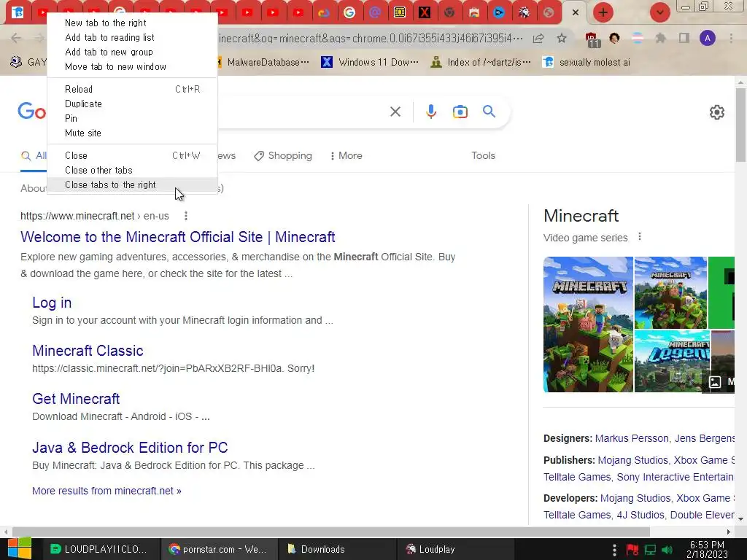Select Close in the tab context menu
747x560 pixels.
tap(132, 156)
